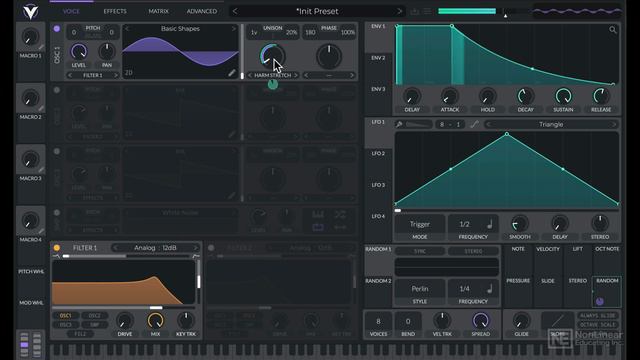The height and width of the screenshot is (360, 640).
Task: Enable oscillator 3 power button
Action: tap(57, 151)
